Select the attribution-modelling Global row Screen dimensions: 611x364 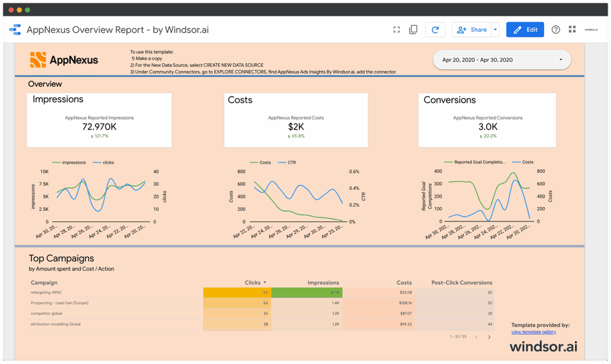pyautogui.click(x=261, y=324)
